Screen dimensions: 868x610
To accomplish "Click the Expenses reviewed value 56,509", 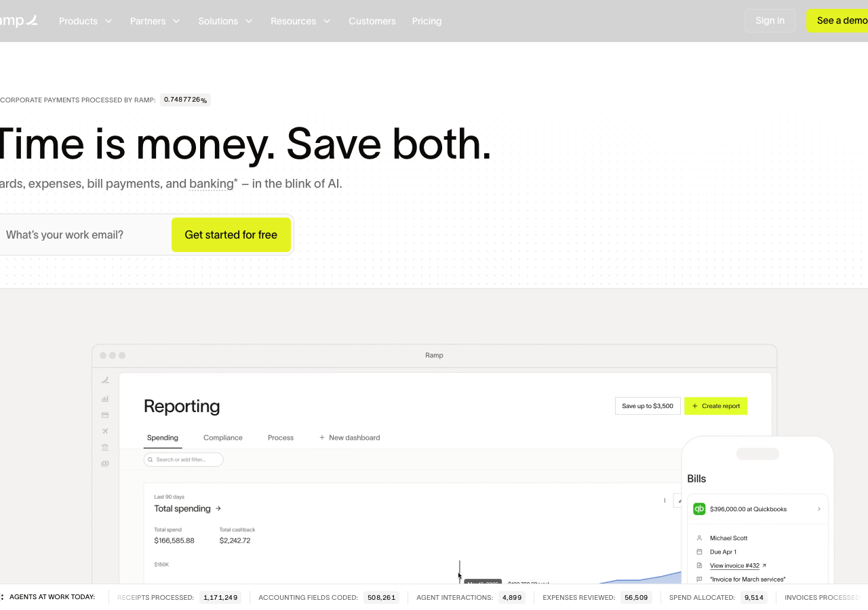I will coord(636,598).
